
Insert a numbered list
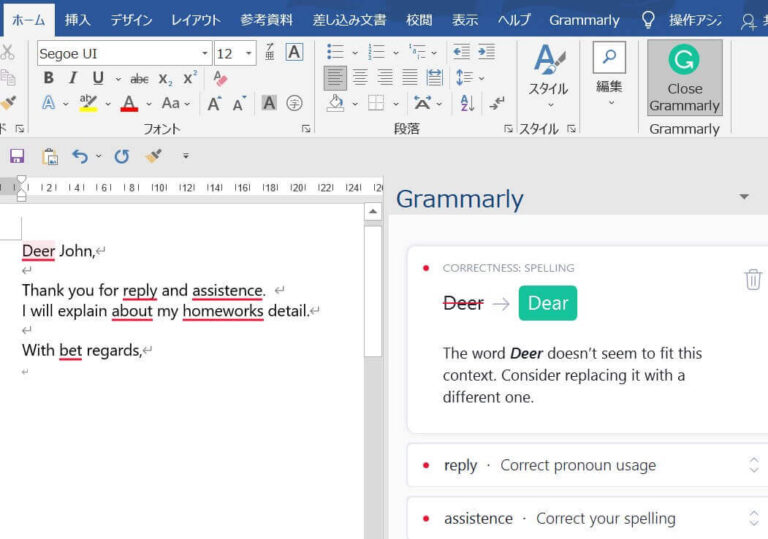point(377,51)
